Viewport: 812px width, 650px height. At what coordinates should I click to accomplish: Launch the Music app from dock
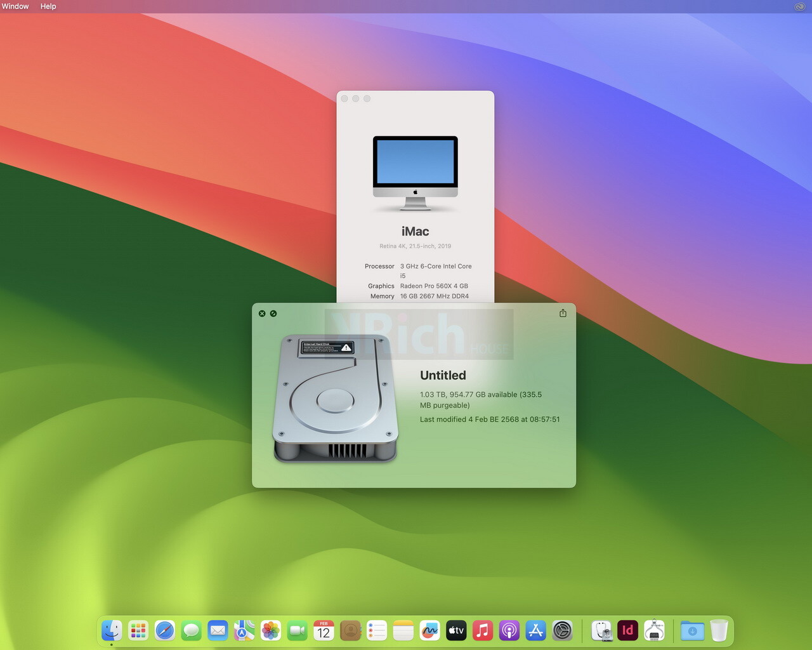pyautogui.click(x=483, y=630)
